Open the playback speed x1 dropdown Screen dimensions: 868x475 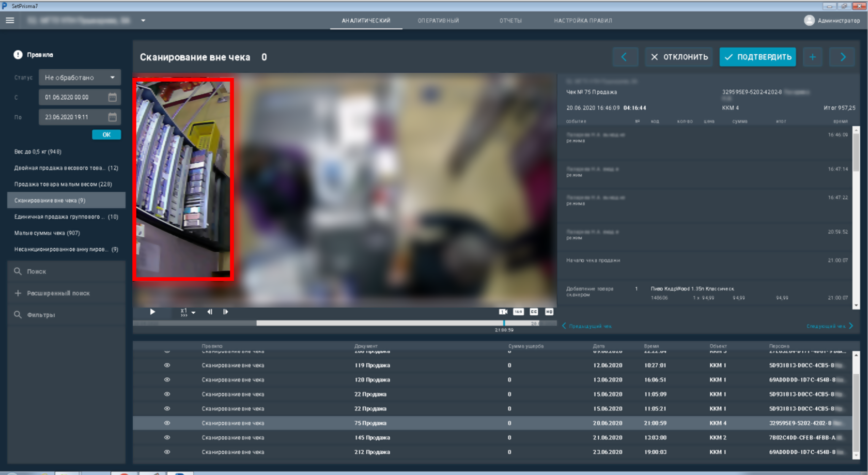click(x=188, y=312)
